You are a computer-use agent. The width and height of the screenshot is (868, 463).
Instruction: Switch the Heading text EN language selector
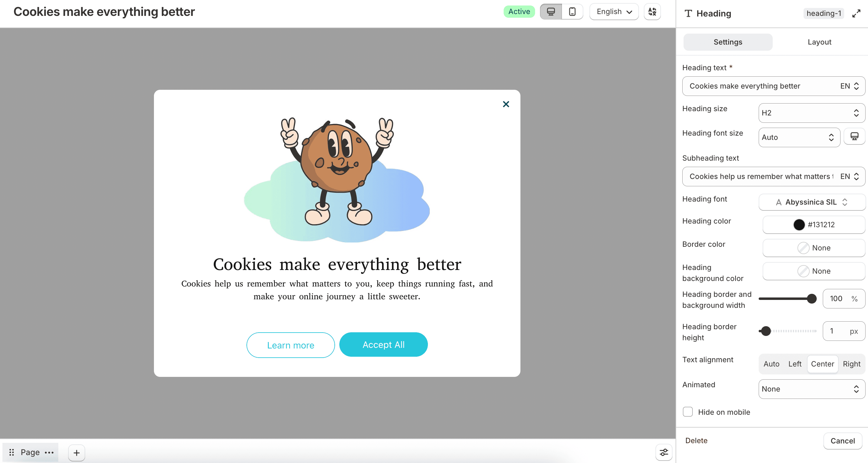(849, 86)
